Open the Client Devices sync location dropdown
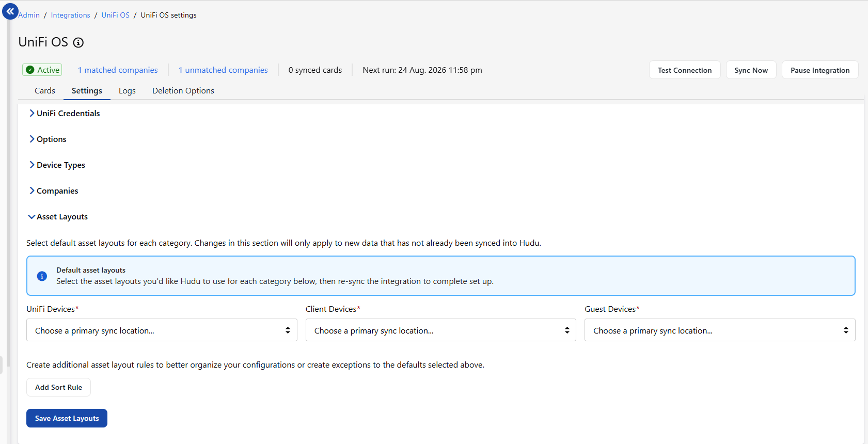Screen dimensions: 868x444 [441, 330]
